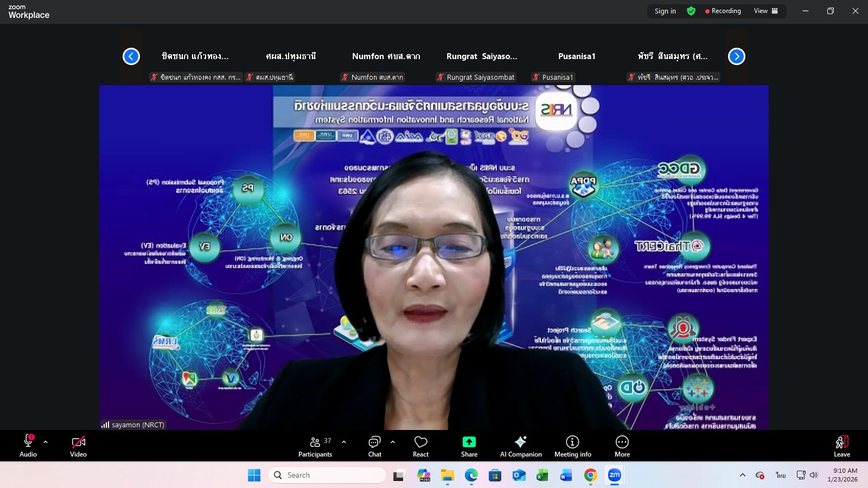This screenshot has height=488, width=868.
Task: Show the Participants list
Action: (x=315, y=446)
